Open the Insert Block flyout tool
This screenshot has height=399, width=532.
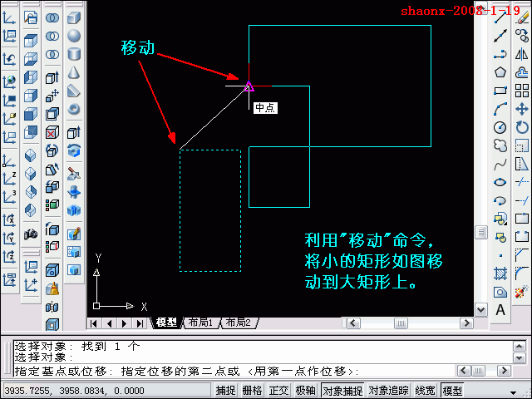pos(500,219)
